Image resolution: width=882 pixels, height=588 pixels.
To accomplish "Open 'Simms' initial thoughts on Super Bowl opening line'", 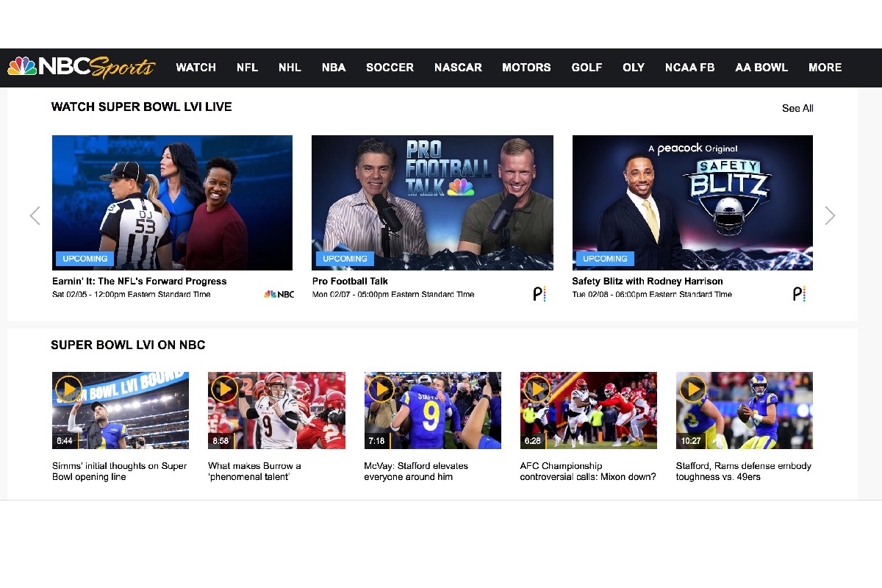I will pos(120,471).
